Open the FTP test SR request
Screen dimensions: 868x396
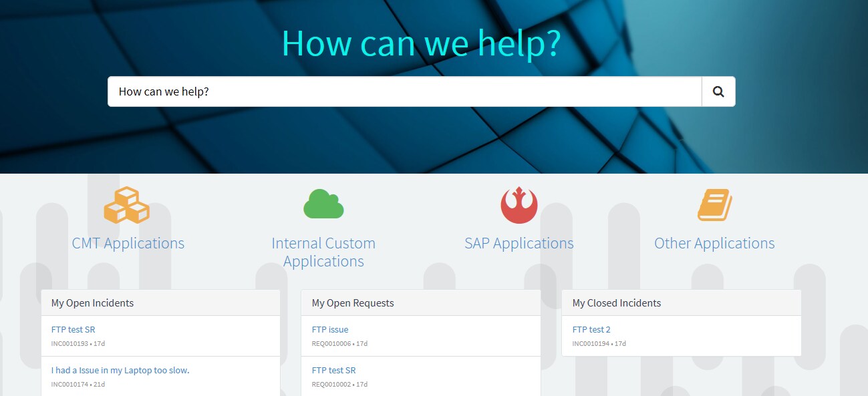click(334, 370)
